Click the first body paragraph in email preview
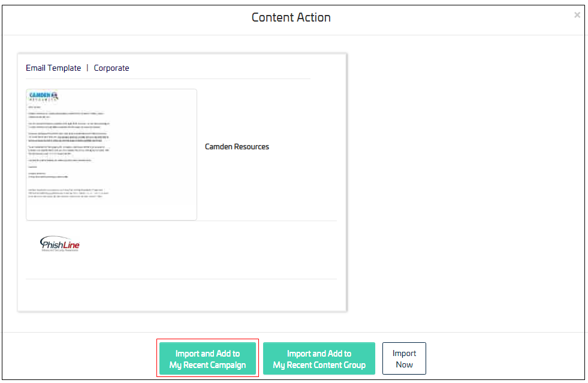 (66, 114)
